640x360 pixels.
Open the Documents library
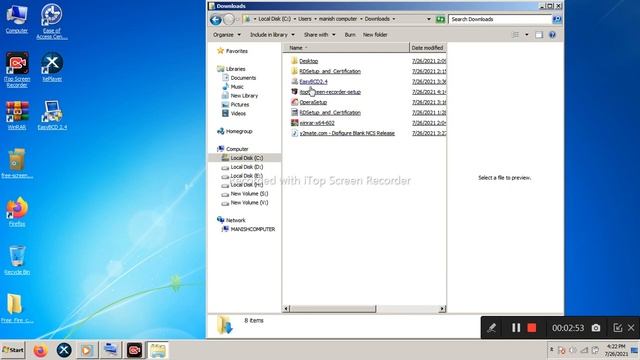tap(239, 78)
